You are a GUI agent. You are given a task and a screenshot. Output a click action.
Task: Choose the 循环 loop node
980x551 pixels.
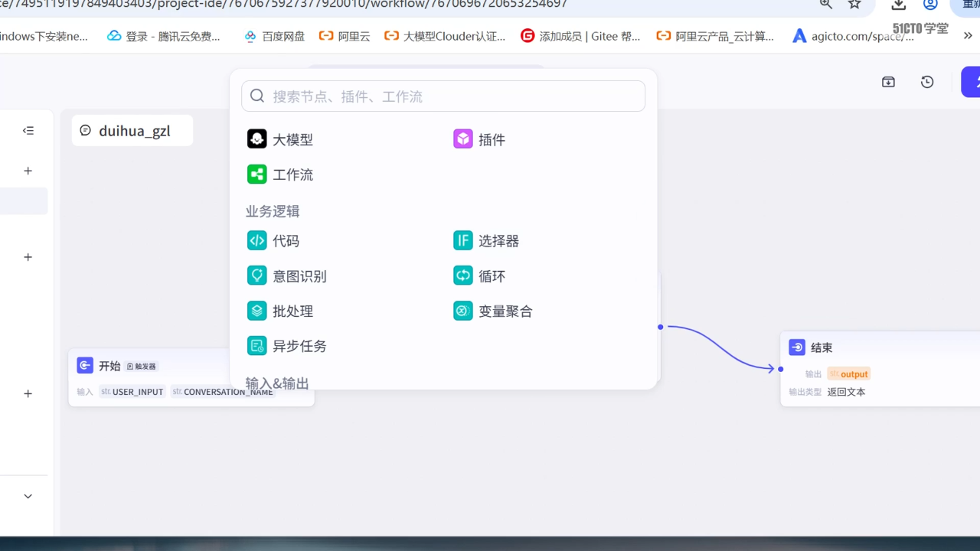point(479,276)
